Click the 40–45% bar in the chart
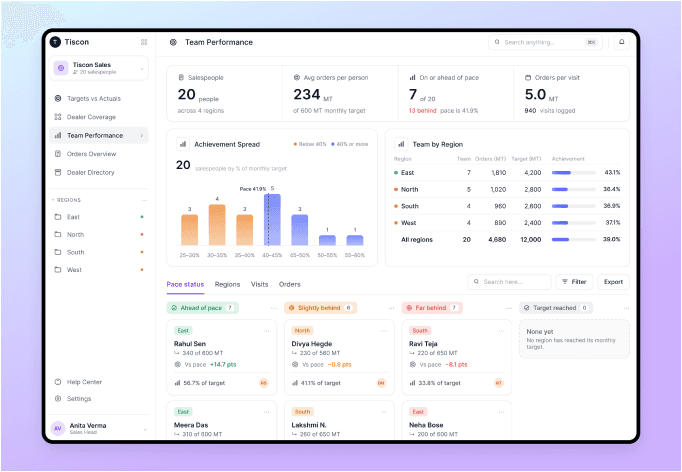The height and width of the screenshot is (472, 682). click(x=272, y=220)
